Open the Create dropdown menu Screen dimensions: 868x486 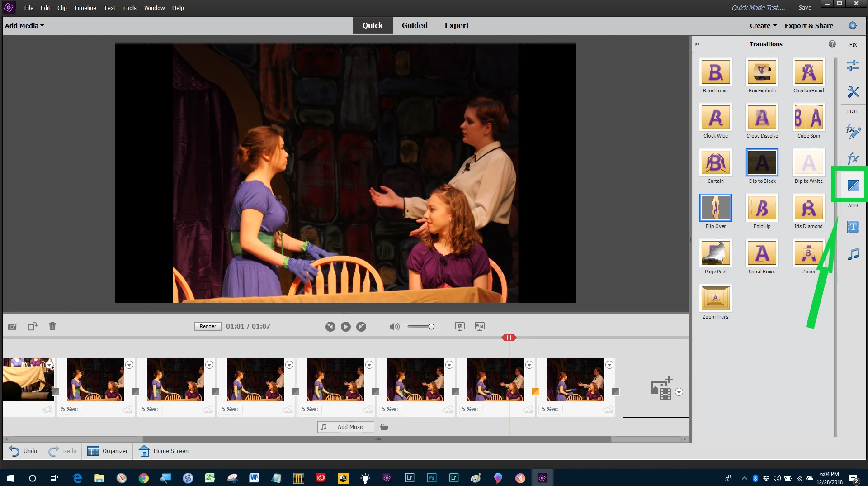(x=763, y=26)
